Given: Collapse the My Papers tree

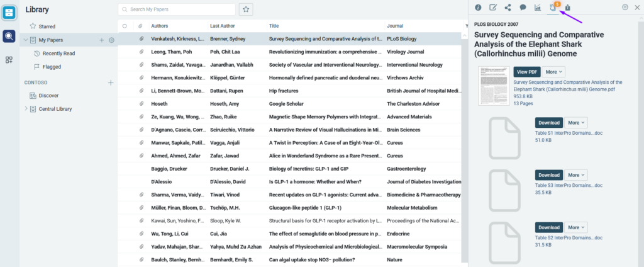Looking at the screenshot, I should click(26, 40).
